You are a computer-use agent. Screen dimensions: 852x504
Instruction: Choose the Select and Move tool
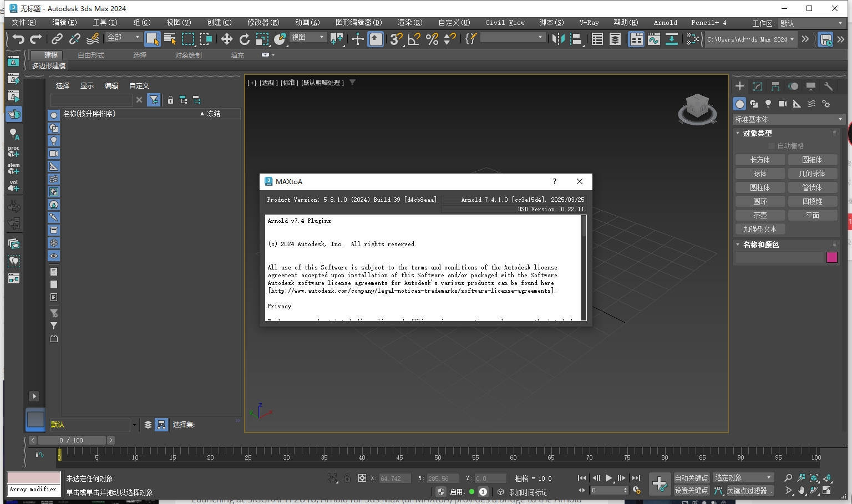click(x=226, y=39)
